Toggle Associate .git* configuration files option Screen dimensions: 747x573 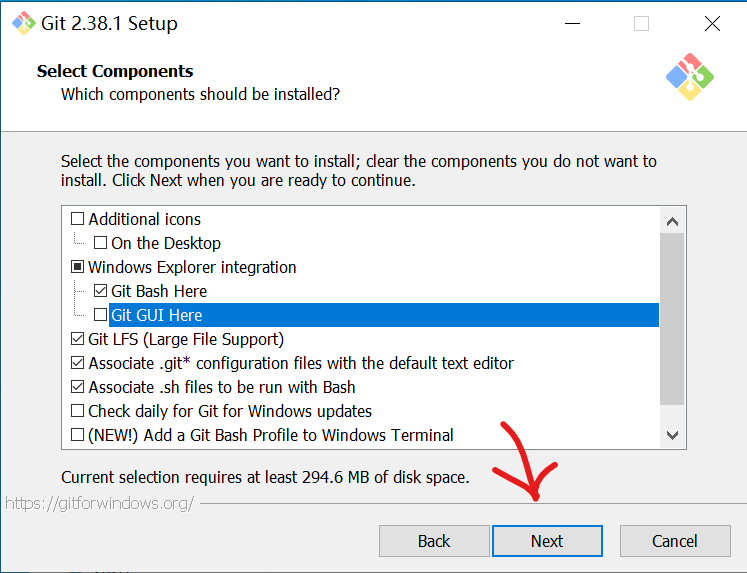(x=78, y=363)
